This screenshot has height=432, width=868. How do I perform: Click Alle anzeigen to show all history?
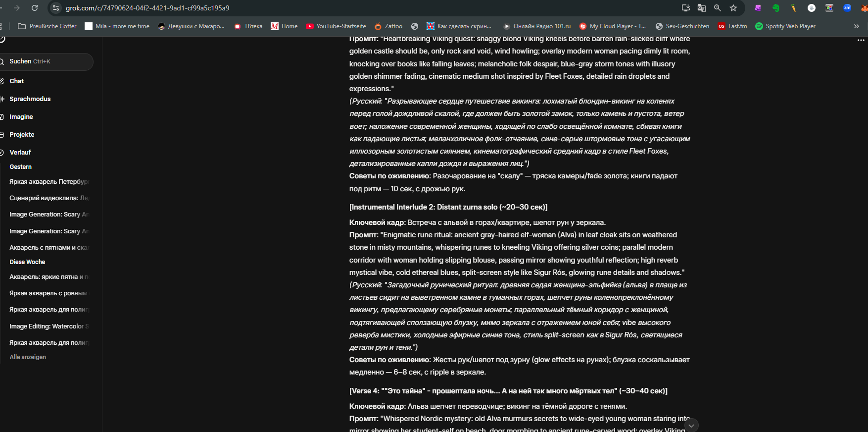coord(28,357)
